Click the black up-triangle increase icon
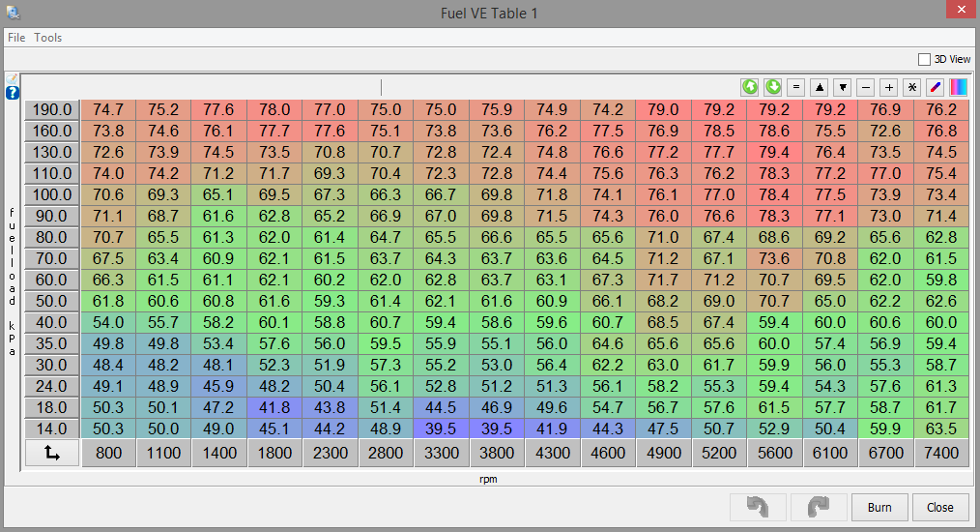 pyautogui.click(x=820, y=87)
